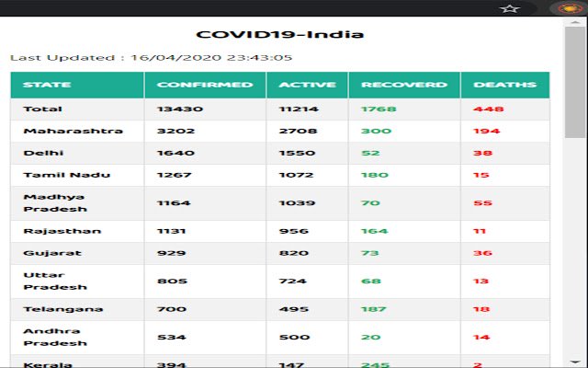Click the Last Updated timestamp text

(x=151, y=58)
